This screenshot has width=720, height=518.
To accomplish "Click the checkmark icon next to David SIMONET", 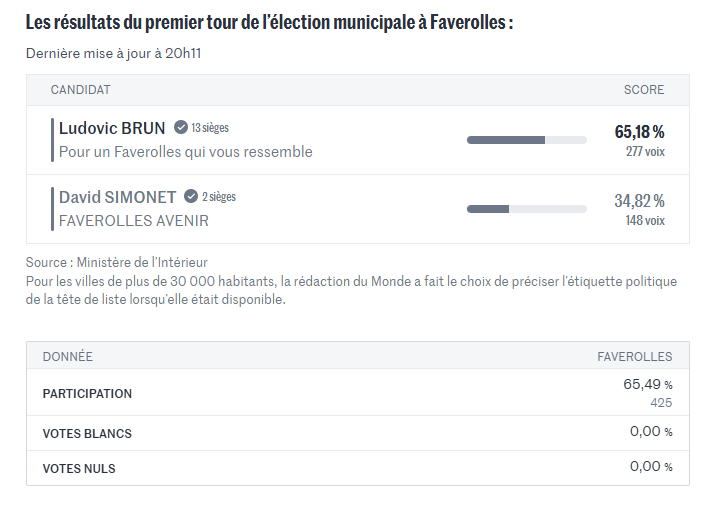I will point(191,197).
